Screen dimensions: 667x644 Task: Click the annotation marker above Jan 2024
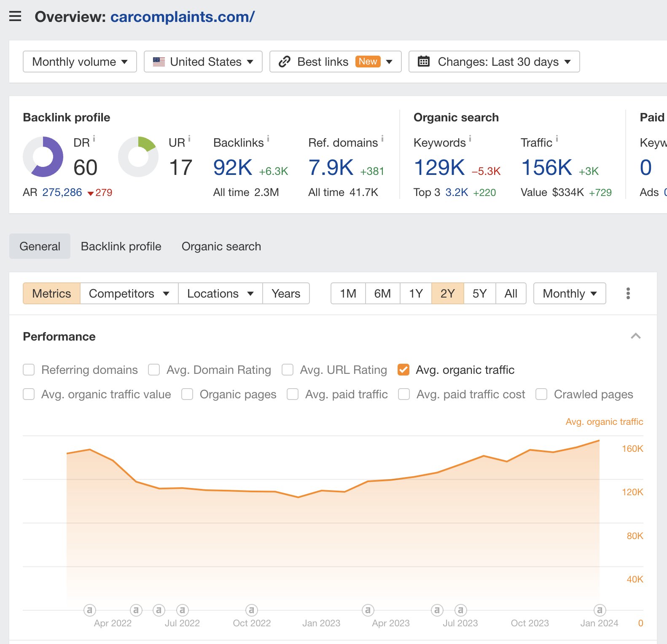(x=600, y=610)
